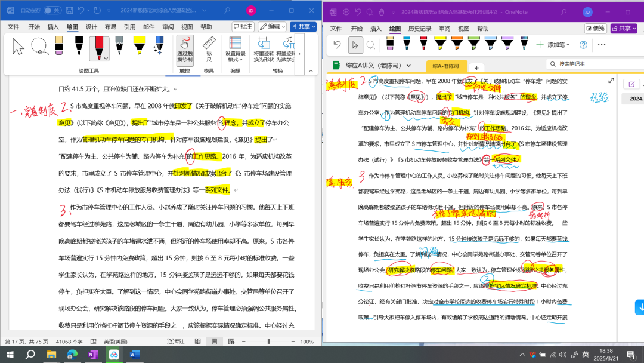The height and width of the screenshot is (363, 644).
Task: Select the OneNote eraser
Action: (390, 44)
